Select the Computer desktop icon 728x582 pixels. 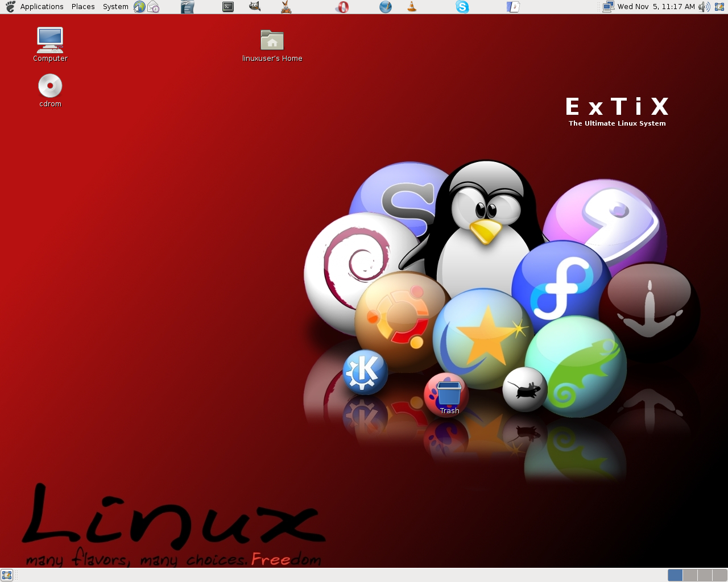[x=50, y=44]
